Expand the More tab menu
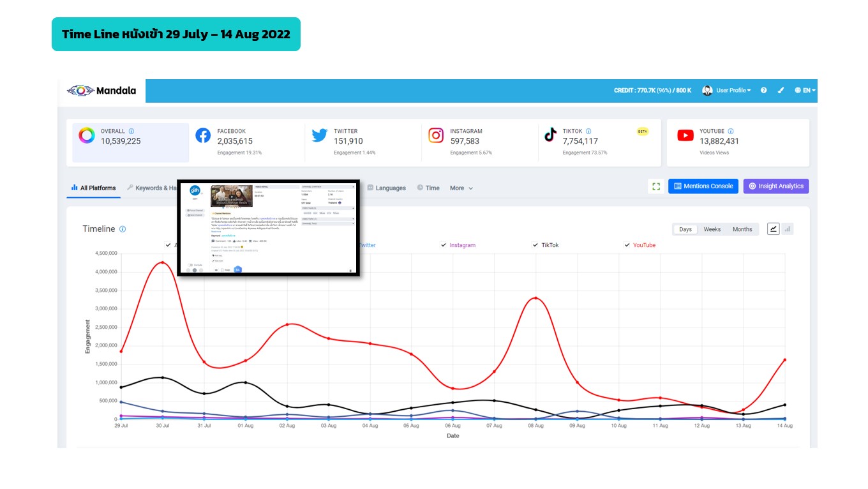The height and width of the screenshot is (489, 868). (x=461, y=188)
